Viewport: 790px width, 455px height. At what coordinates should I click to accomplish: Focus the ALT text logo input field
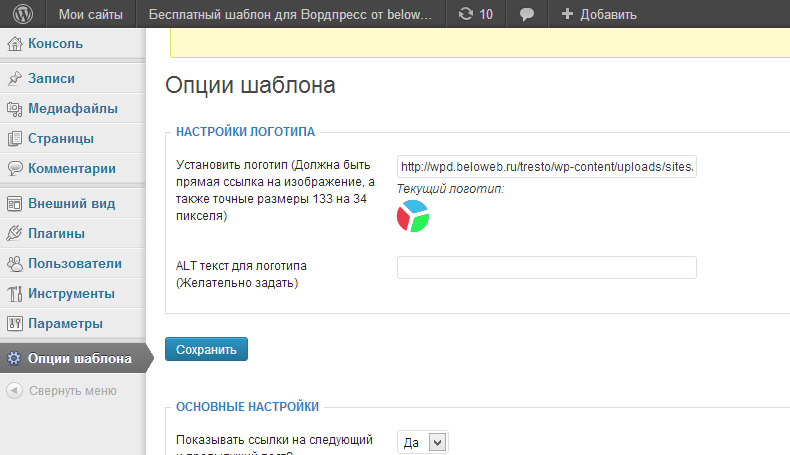[x=546, y=267]
